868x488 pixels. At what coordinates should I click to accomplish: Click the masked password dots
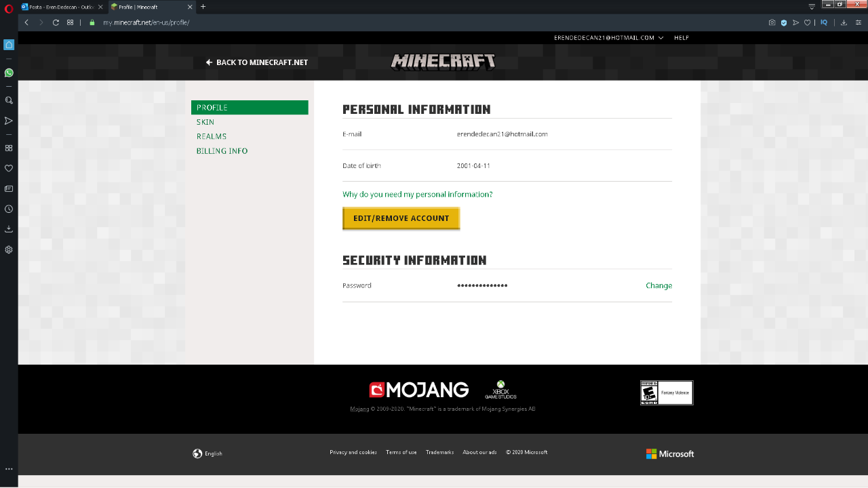tap(482, 285)
